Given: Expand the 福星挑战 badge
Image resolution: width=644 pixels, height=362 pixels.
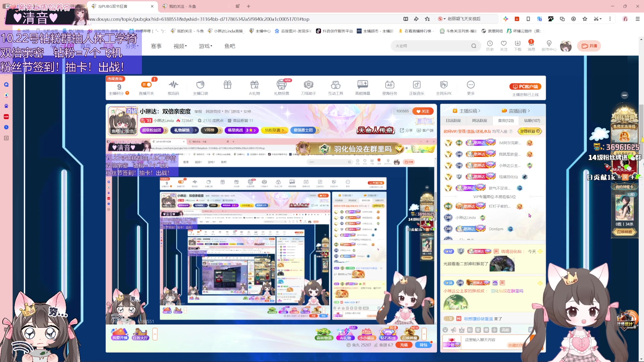Looking at the screenshot, I should coord(241,130).
